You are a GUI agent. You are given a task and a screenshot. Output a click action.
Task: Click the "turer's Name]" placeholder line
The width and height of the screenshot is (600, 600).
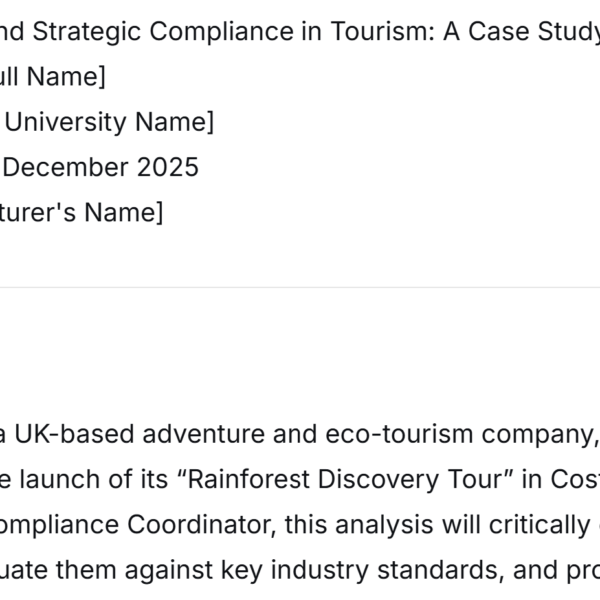coord(80,213)
